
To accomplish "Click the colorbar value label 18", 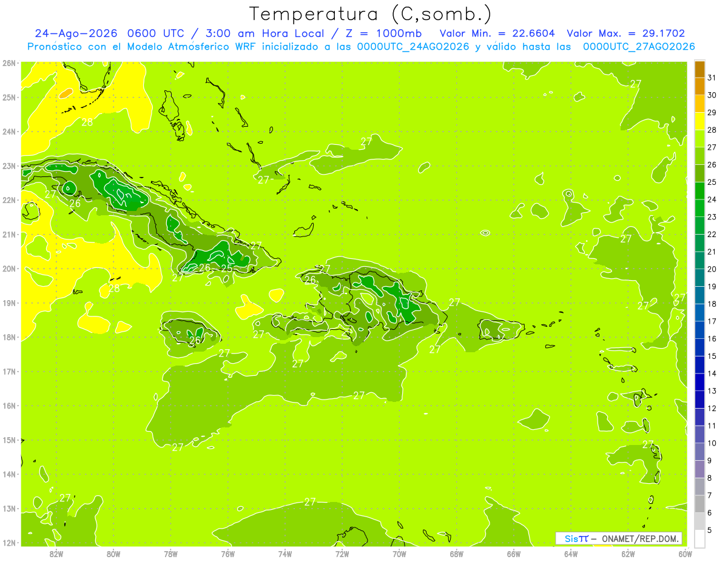I will coord(712,304).
